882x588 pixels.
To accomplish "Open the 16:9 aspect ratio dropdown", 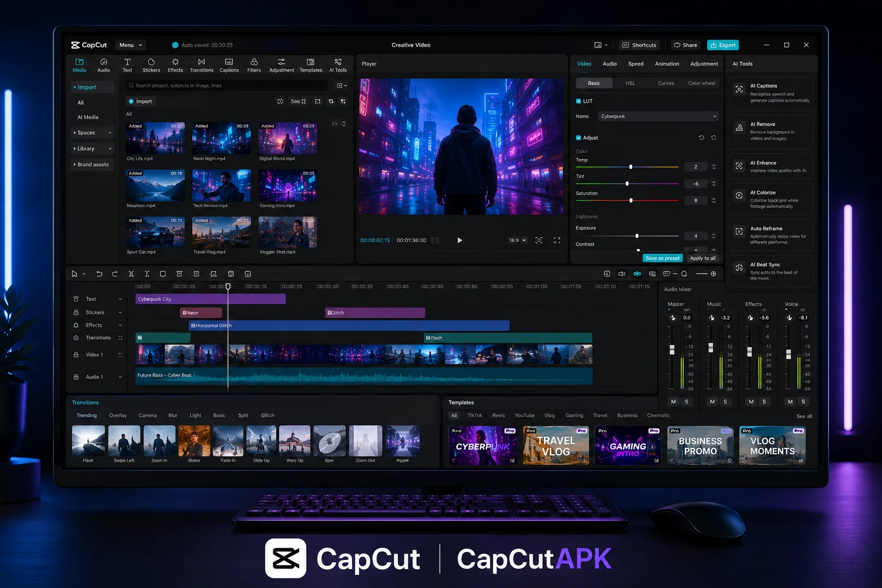I will tap(517, 240).
